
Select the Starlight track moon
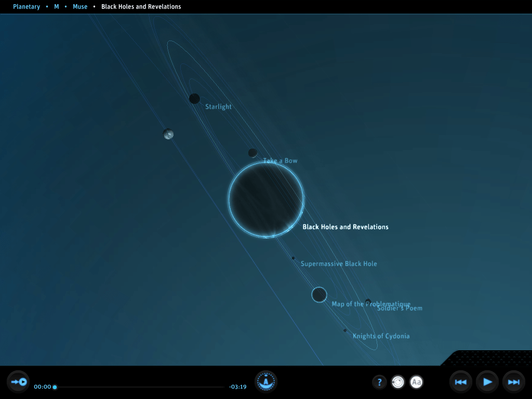point(194,99)
